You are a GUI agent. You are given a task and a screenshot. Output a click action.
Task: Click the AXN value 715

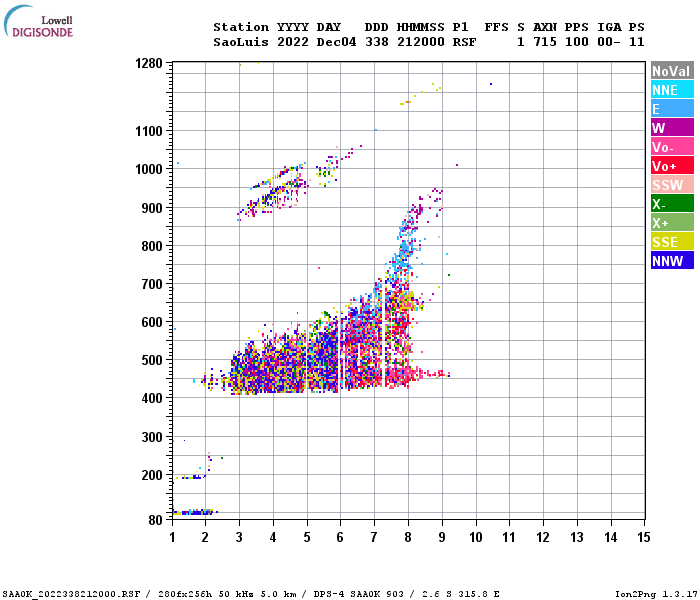pos(545,42)
